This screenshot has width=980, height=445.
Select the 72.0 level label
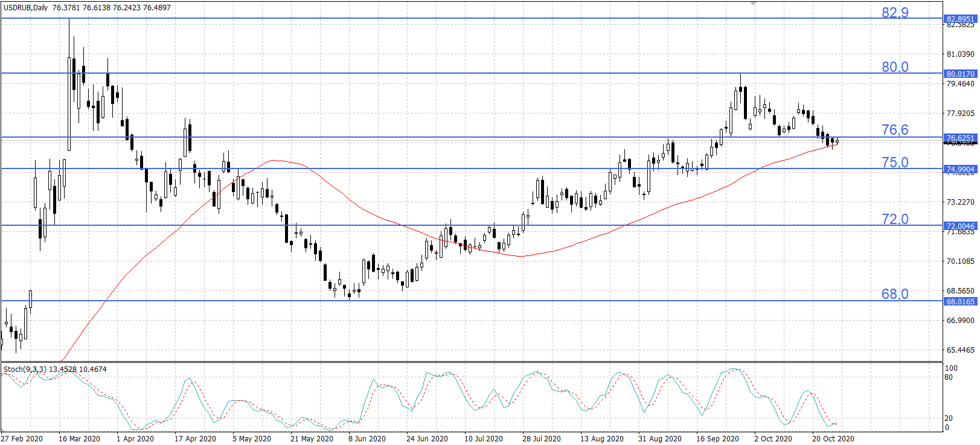point(895,219)
